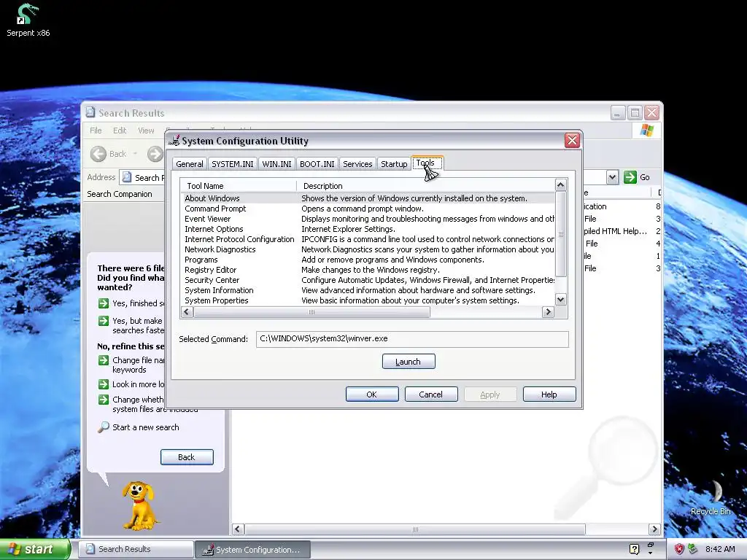This screenshot has height=560, width=747.
Task: Click Back button in Search Companion
Action: pyautogui.click(x=187, y=457)
